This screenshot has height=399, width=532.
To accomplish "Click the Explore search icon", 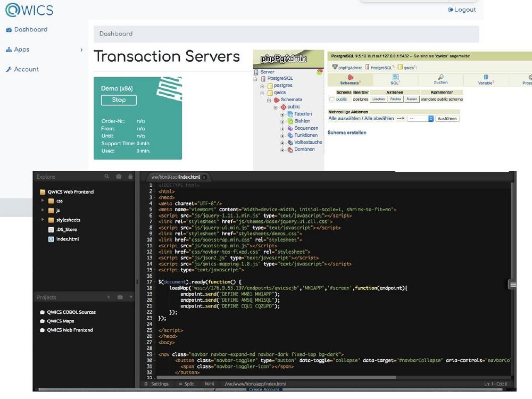I will 107,177.
